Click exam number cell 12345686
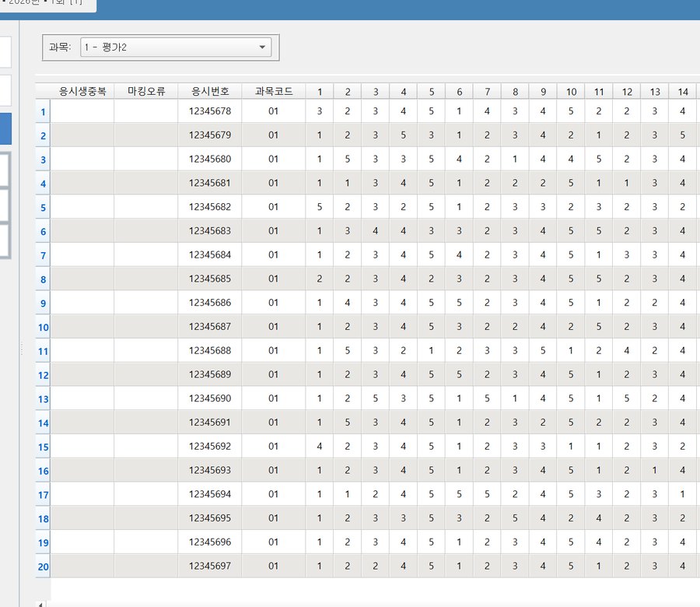This screenshot has height=607, width=700. tap(210, 303)
